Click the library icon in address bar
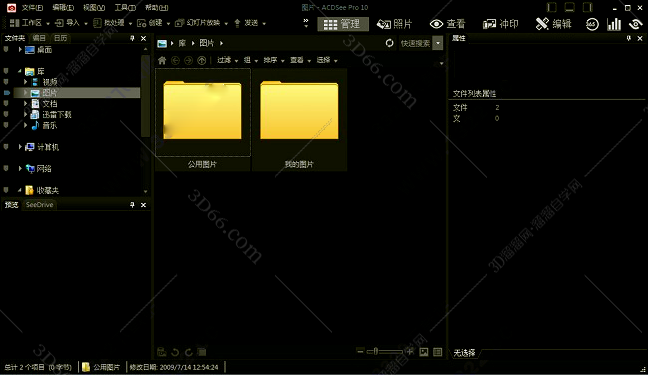 point(162,43)
